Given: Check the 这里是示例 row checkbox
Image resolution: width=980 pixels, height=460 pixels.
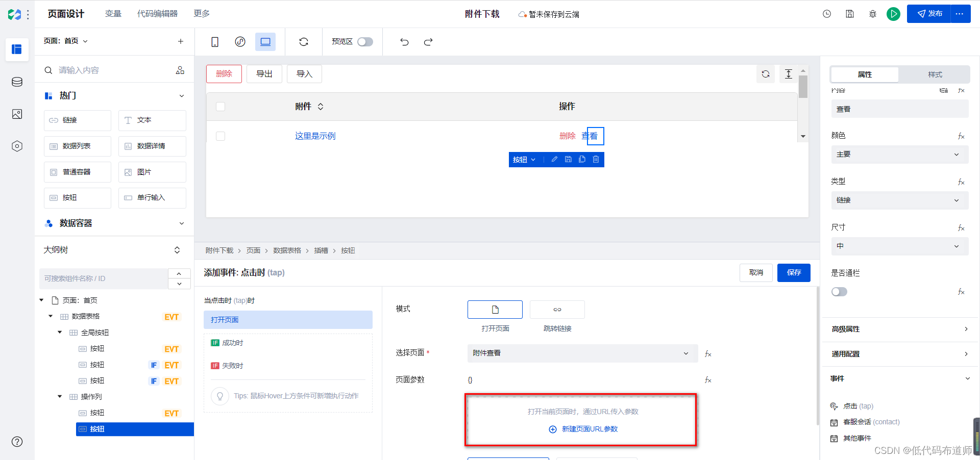Looking at the screenshot, I should click(220, 136).
